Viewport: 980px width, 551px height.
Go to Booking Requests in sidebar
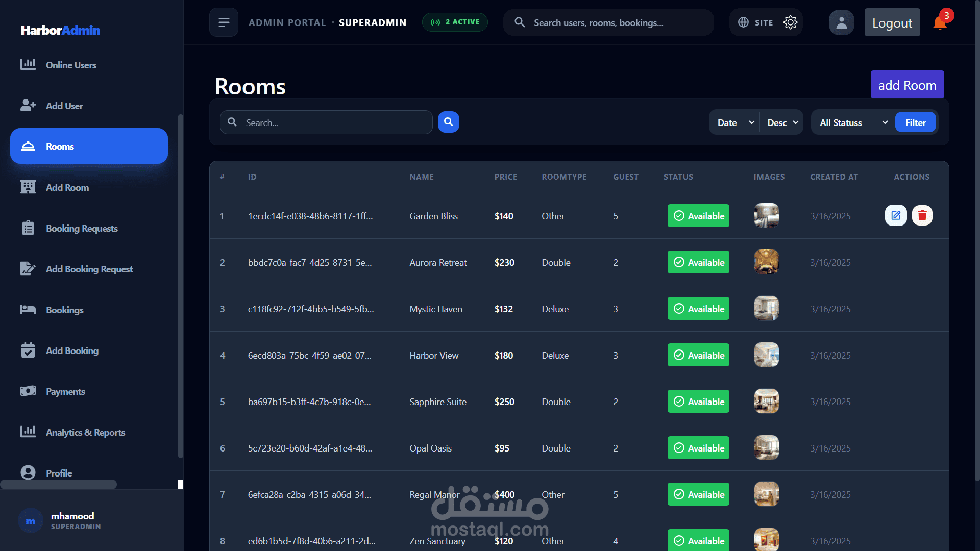pos(82,228)
